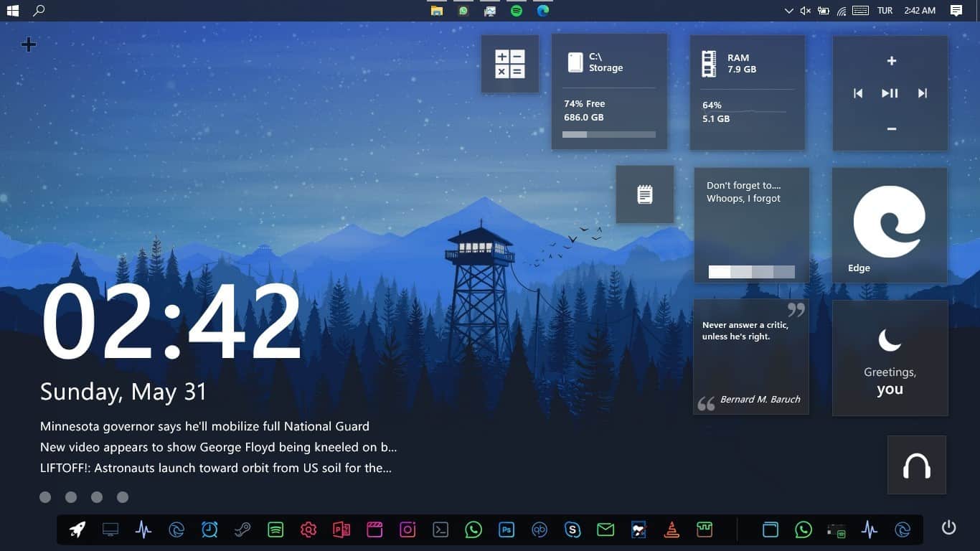Image resolution: width=980 pixels, height=551 pixels.
Task: Click the plus icon at top left of desktop
Action: pyautogui.click(x=28, y=44)
